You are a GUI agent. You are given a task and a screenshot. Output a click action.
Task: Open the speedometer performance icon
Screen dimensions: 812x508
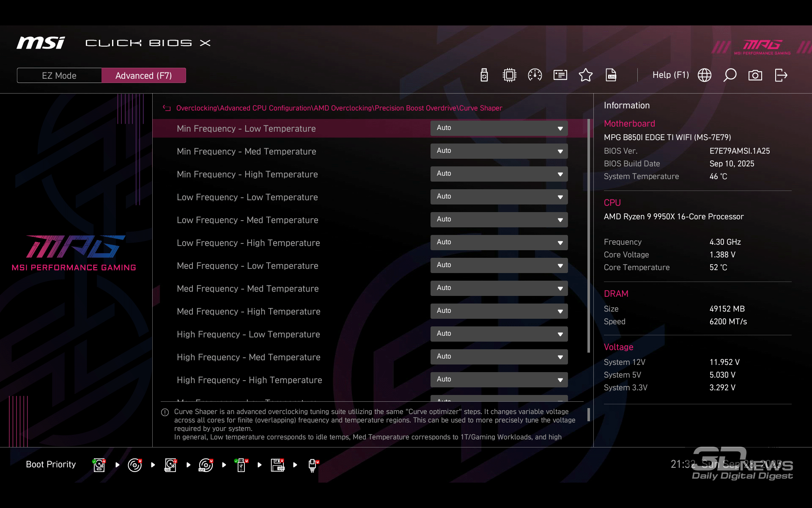(535, 75)
